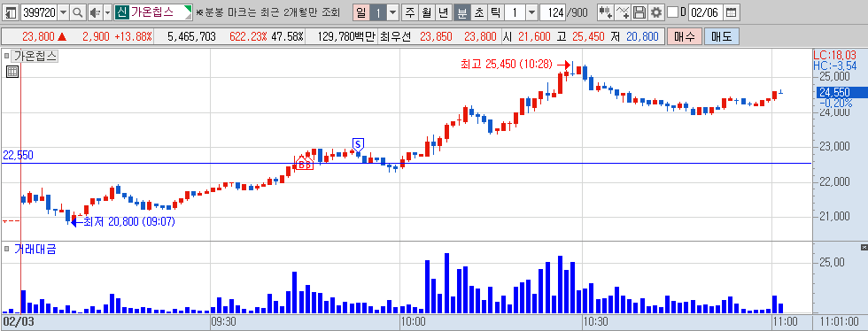Viewport: 868px width, 331px height.
Task: Click the 매도 sell button
Action: [x=721, y=37]
